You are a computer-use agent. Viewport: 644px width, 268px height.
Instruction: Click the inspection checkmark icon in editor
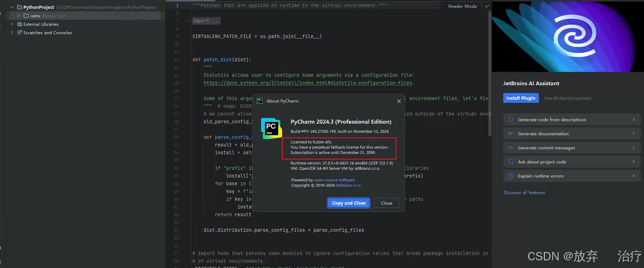coord(487,6)
